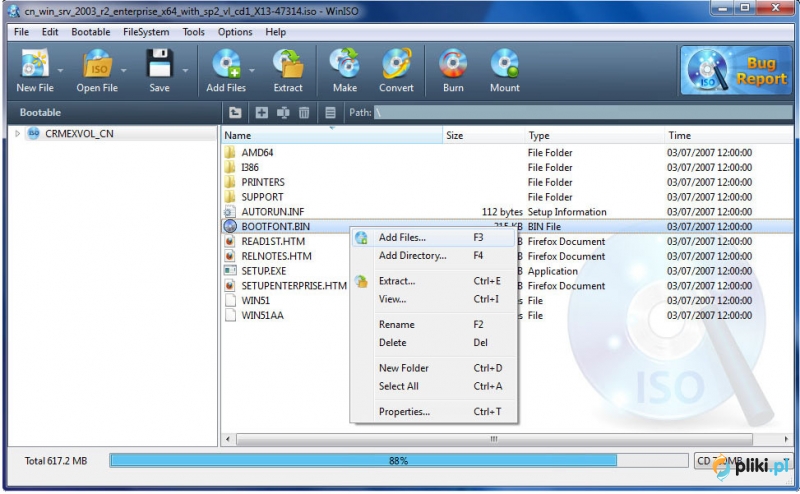
Task: Open the Options menu
Action: pos(235,32)
